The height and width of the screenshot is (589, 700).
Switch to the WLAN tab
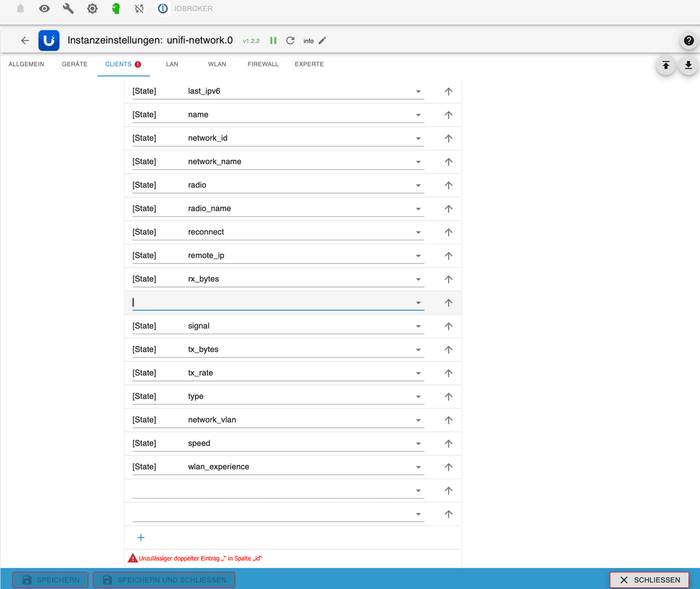pos(217,64)
